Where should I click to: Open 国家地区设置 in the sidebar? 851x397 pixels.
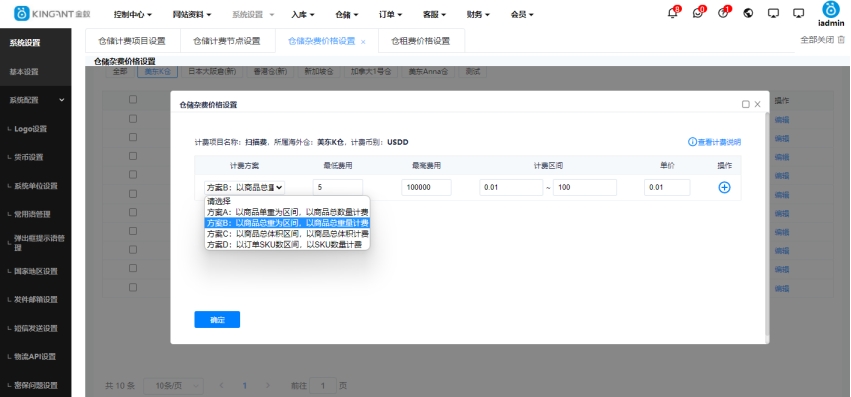[x=35, y=271]
